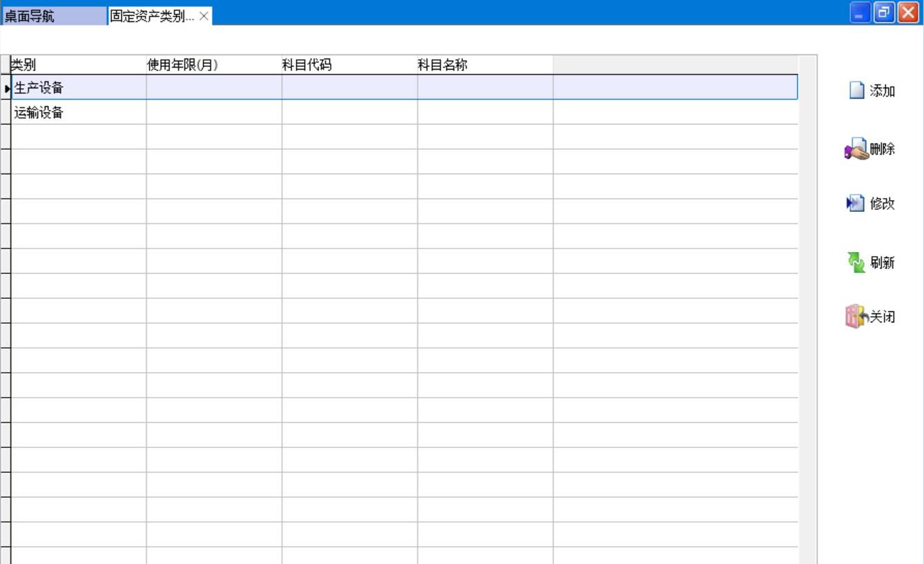Select the 生产设备 category cell
Screen dimensions: 924x564
78,88
